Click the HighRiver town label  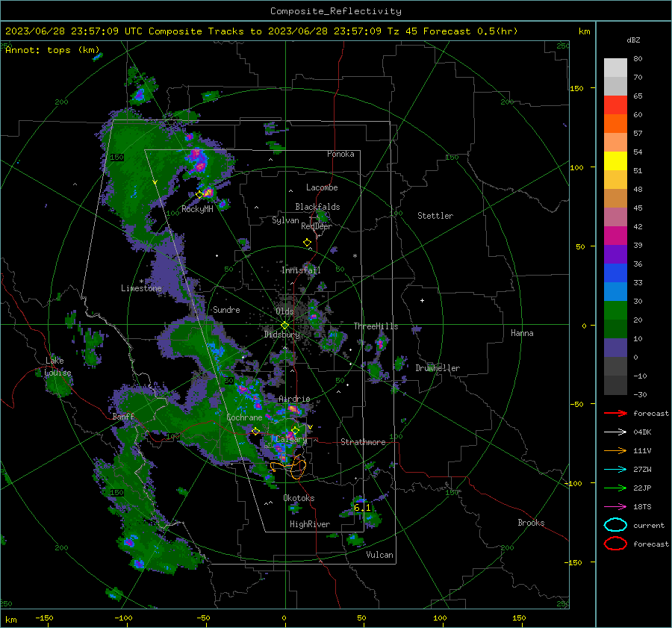click(x=310, y=524)
